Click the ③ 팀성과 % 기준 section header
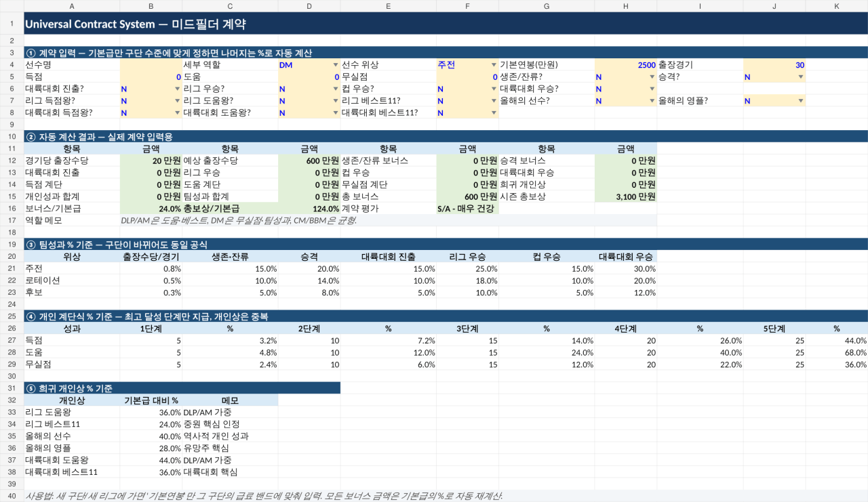 coord(446,244)
